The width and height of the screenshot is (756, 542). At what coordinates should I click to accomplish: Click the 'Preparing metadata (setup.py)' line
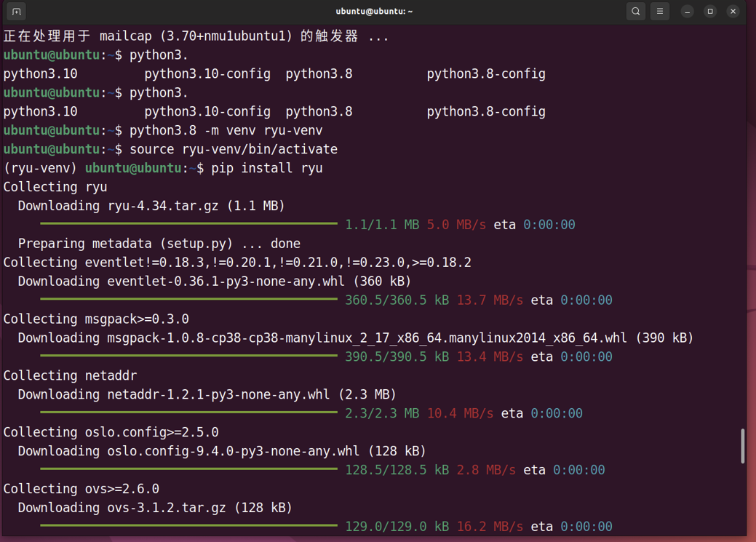point(159,244)
